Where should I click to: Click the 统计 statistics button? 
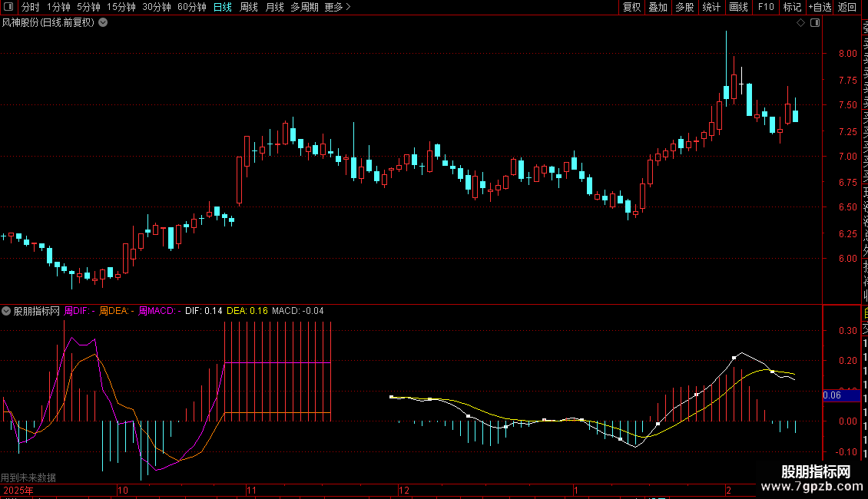711,7
